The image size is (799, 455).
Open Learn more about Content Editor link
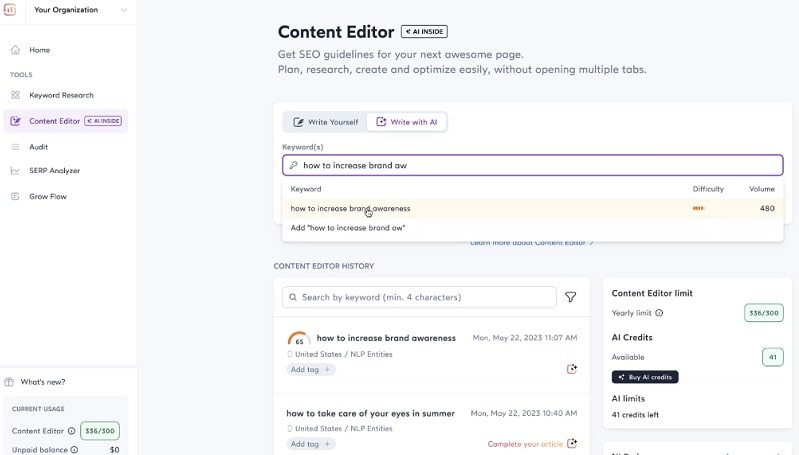click(531, 243)
